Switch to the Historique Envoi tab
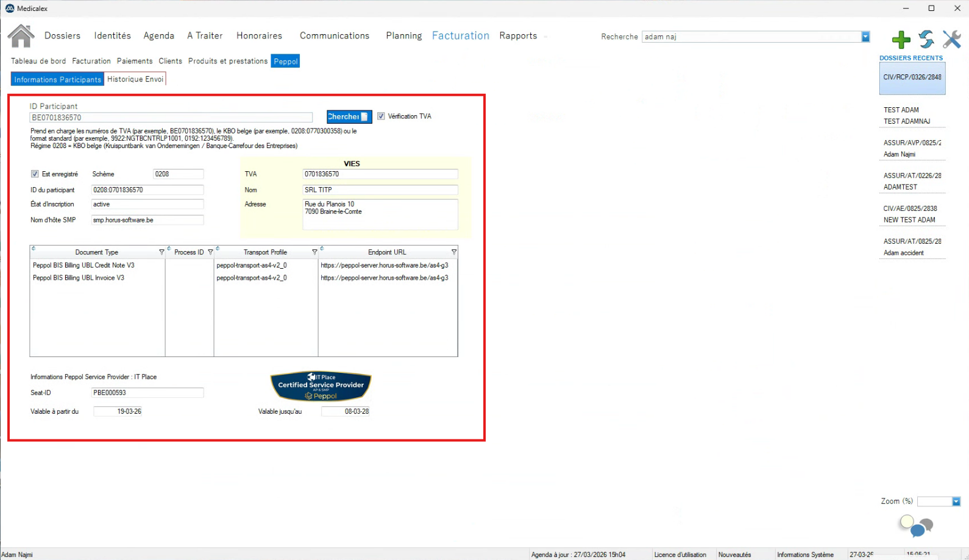969x560 pixels. pos(135,79)
